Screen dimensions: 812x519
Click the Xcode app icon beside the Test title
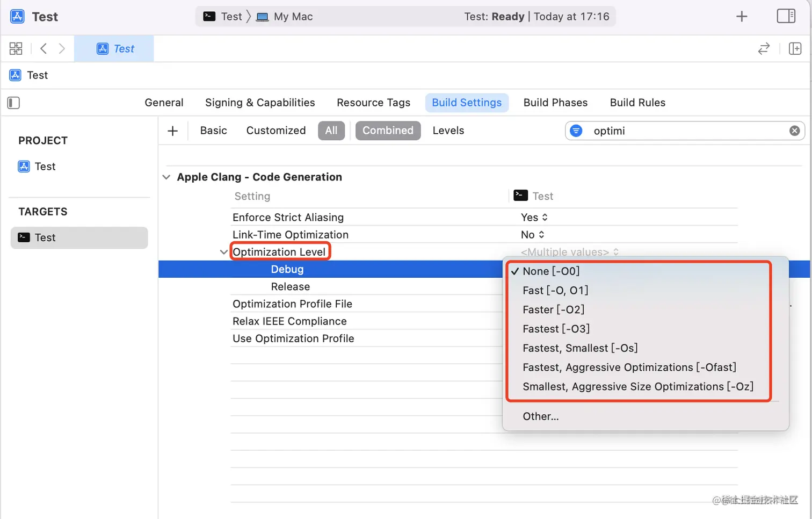pyautogui.click(x=17, y=17)
